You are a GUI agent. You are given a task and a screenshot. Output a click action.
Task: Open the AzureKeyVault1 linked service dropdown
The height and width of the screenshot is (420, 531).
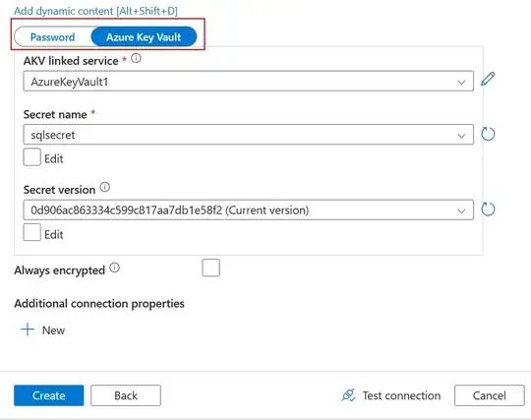point(248,82)
